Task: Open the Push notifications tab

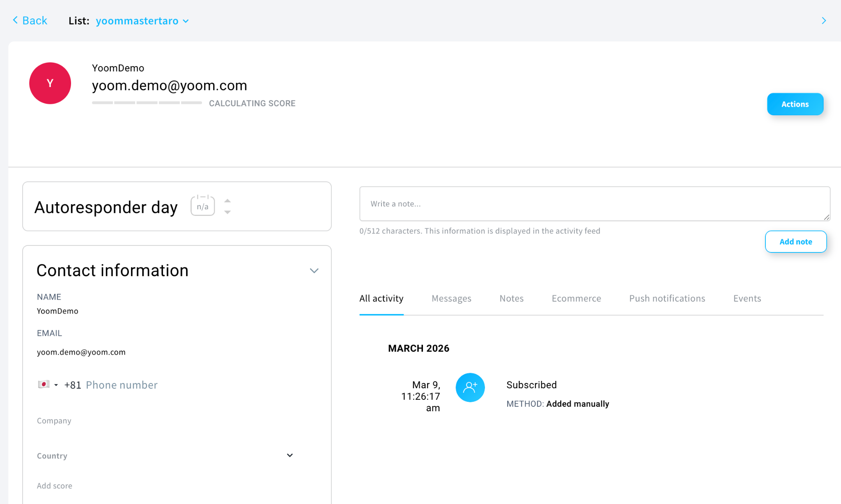Action: tap(667, 298)
